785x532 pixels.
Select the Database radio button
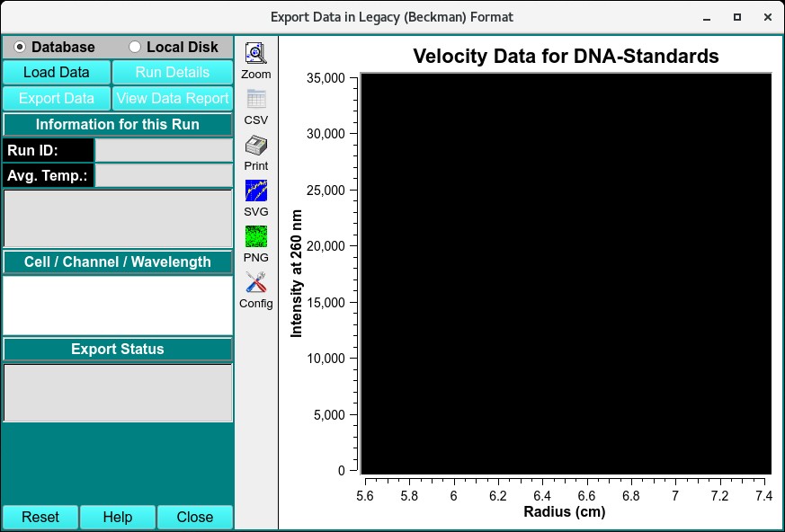coord(20,47)
